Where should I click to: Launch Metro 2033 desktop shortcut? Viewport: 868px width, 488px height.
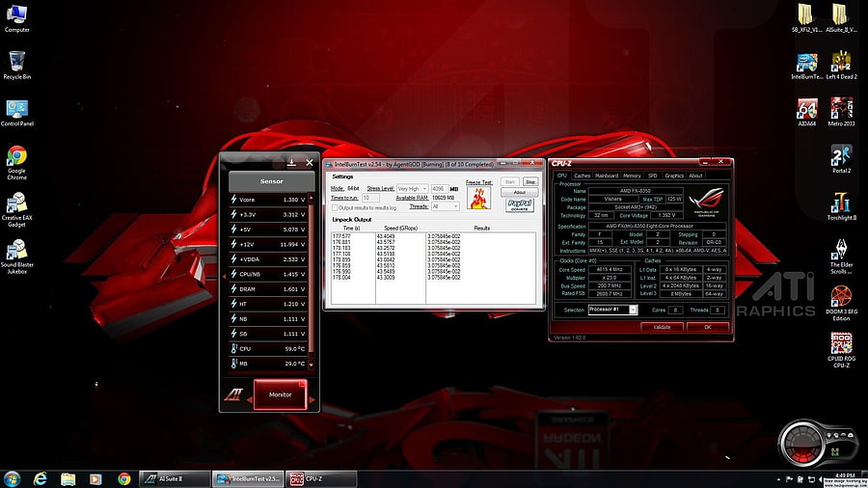point(841,112)
